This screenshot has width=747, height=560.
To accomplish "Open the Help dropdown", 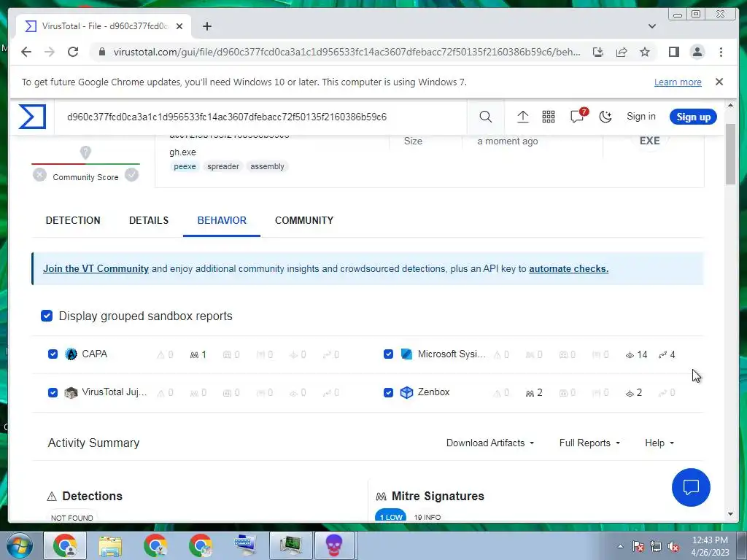I will [659, 443].
